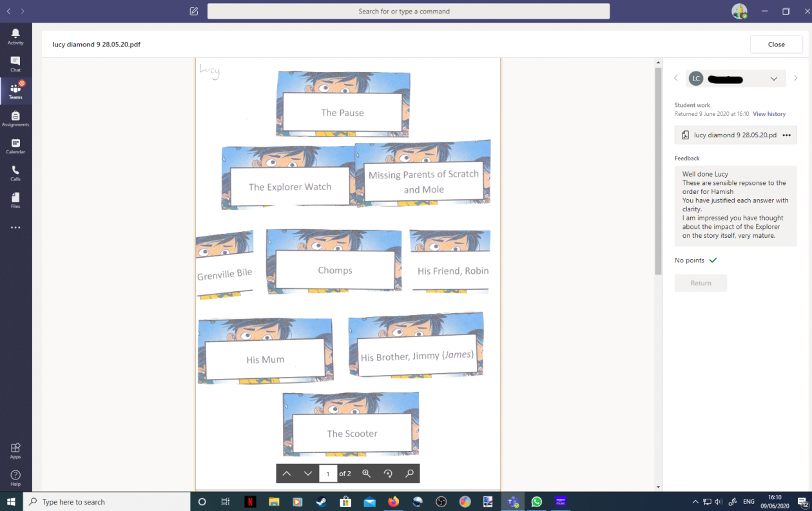Open Task View on the taskbar
The width and height of the screenshot is (812, 511).
coord(225,501)
